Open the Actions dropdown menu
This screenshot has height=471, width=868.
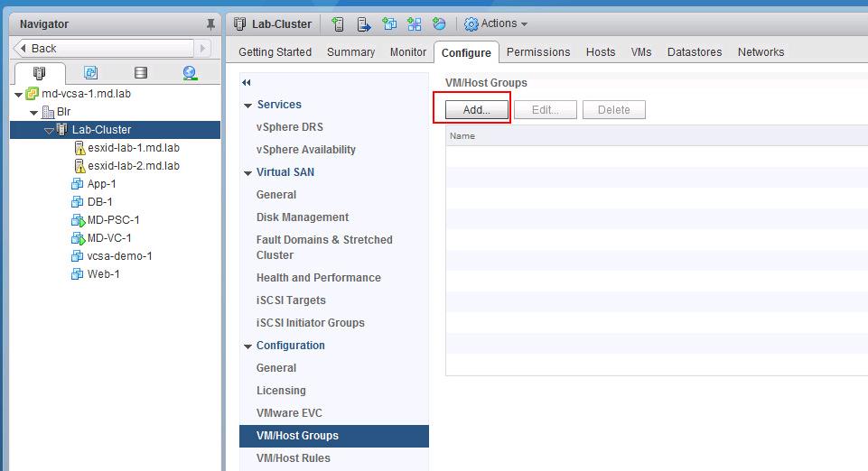(496, 24)
